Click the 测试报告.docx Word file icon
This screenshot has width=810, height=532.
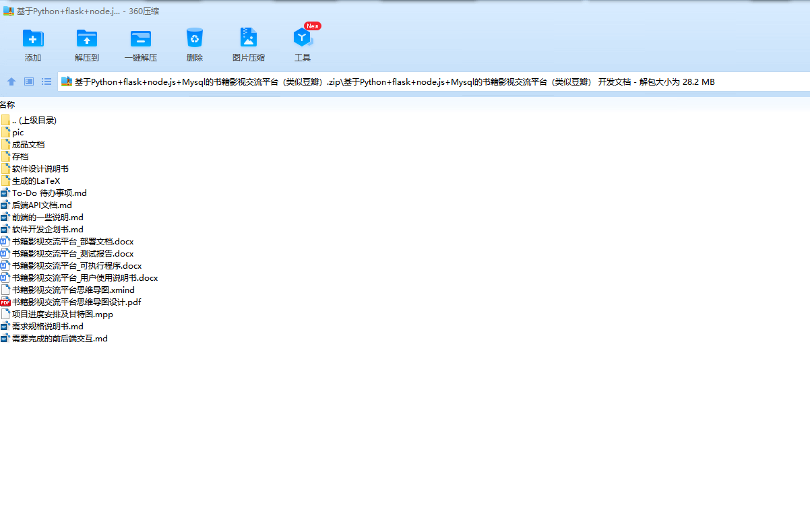(5, 254)
